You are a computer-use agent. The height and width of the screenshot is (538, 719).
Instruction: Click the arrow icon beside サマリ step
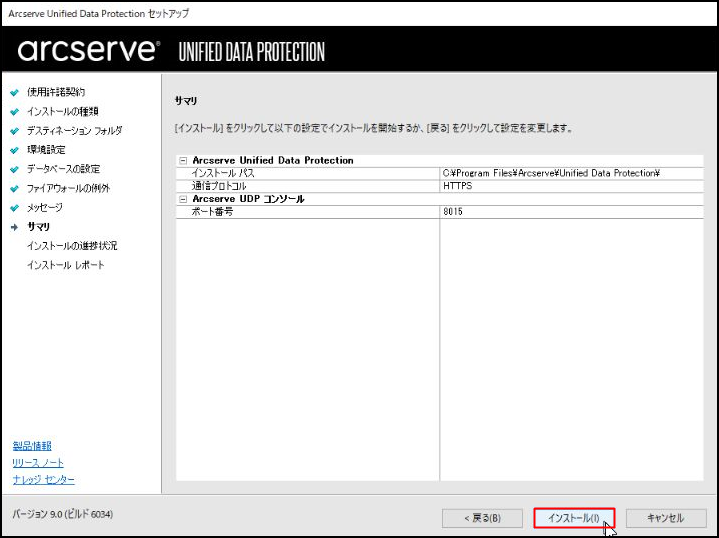[x=14, y=227]
